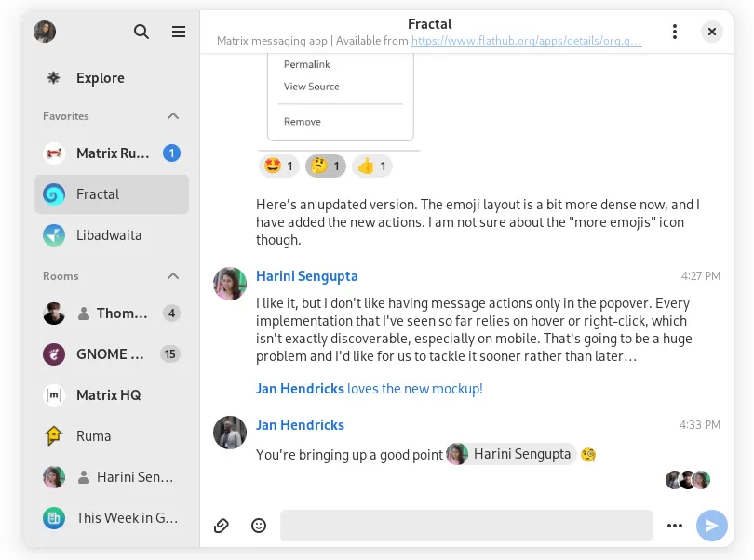Click the Thom... direct chat avatar
The height and width of the screenshot is (560, 754).
tap(54, 313)
